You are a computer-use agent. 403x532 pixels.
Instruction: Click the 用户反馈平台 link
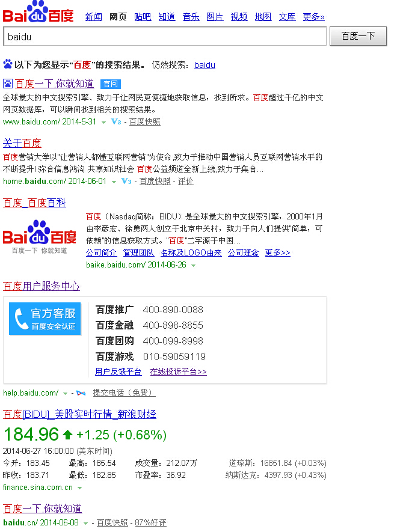click(x=118, y=372)
